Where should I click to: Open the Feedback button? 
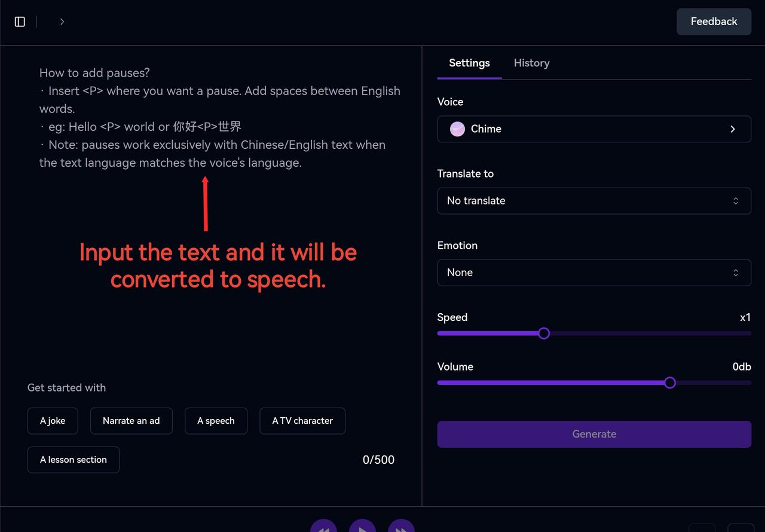pyautogui.click(x=714, y=22)
